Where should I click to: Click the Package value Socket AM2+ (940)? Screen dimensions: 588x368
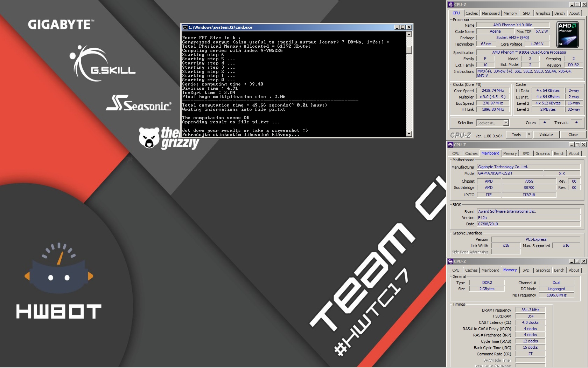coord(513,38)
